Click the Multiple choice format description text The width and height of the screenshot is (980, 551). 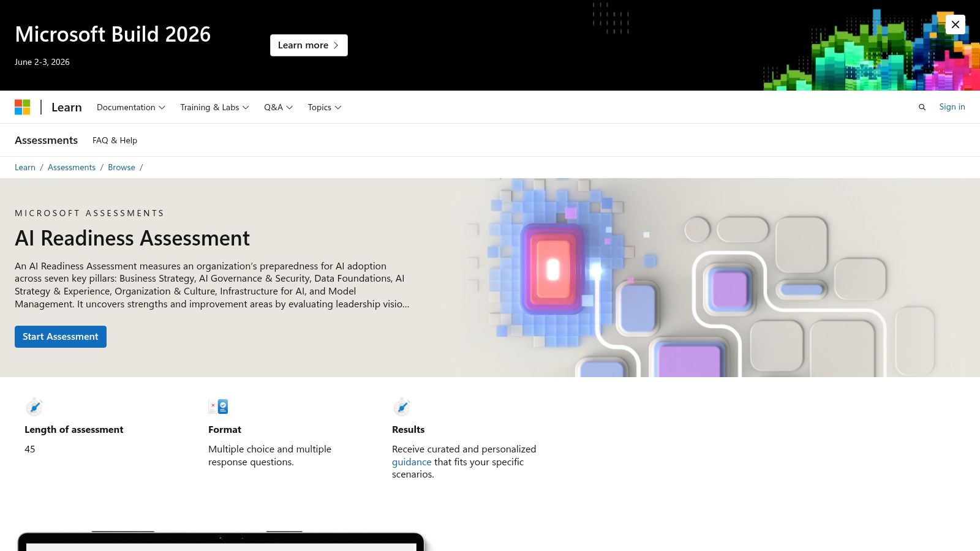(x=269, y=455)
